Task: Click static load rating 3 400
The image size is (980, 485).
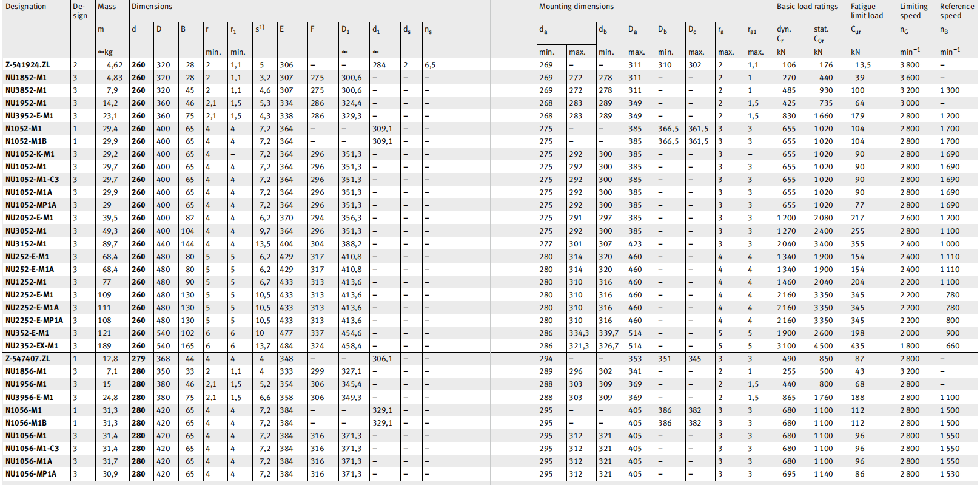Action: 824,244
